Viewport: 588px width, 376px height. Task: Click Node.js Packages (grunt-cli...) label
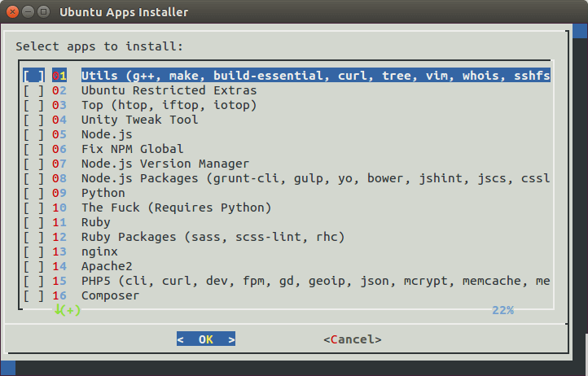[316, 178]
